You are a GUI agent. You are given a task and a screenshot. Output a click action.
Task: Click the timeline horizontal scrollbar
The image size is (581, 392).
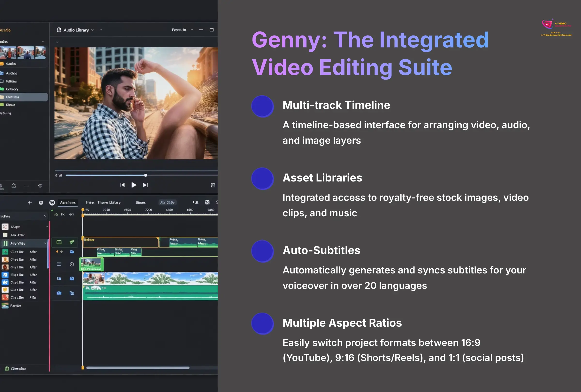click(x=138, y=368)
